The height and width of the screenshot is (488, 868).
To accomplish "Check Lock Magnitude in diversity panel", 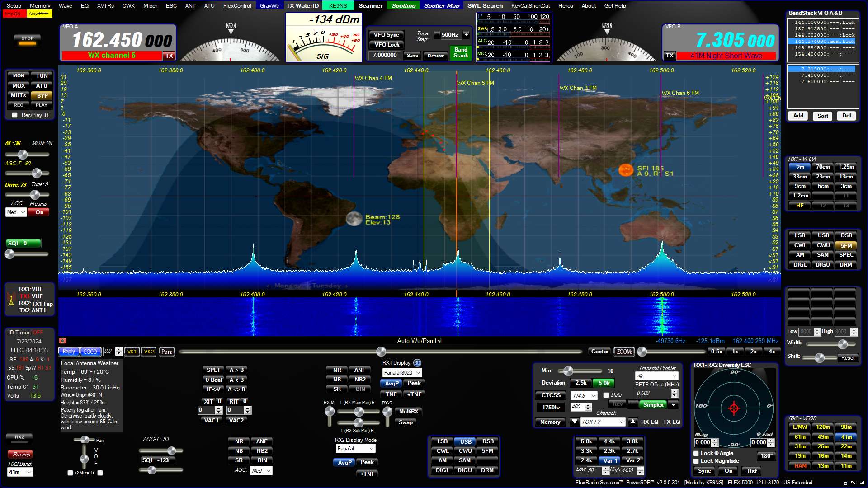I will click(696, 461).
